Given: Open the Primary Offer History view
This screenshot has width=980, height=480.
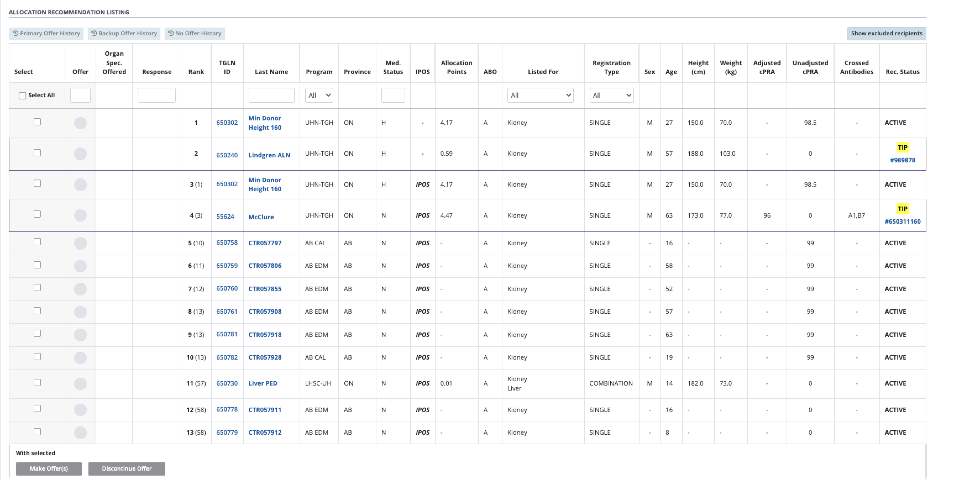Looking at the screenshot, I should (46, 33).
